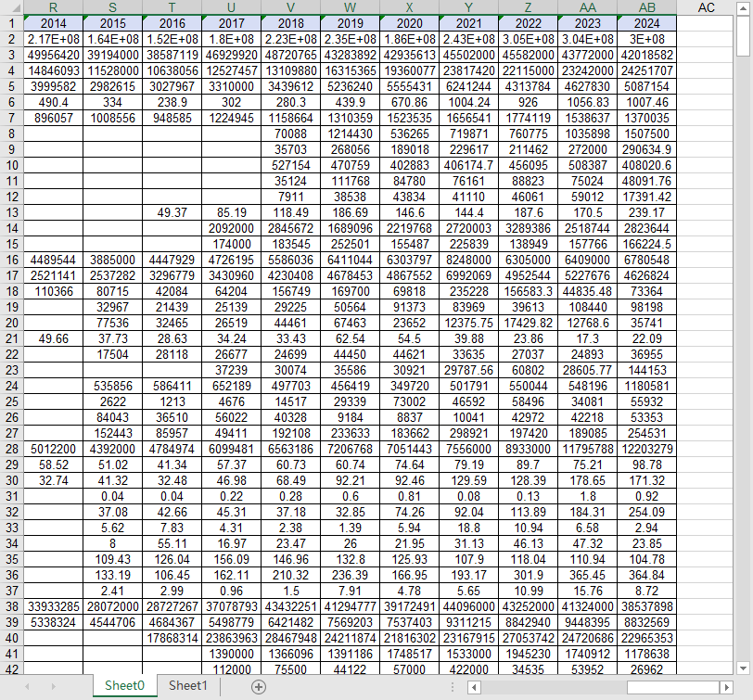Click the horizontal scrollbar thumb
Viewport: 753px width, 700px height.
click(673, 687)
